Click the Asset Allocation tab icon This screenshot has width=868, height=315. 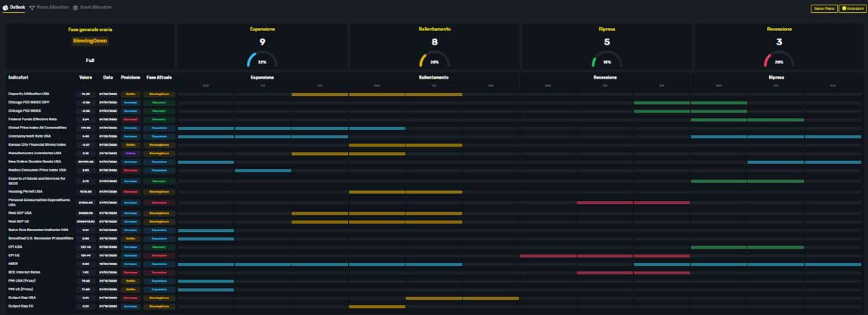tap(75, 8)
